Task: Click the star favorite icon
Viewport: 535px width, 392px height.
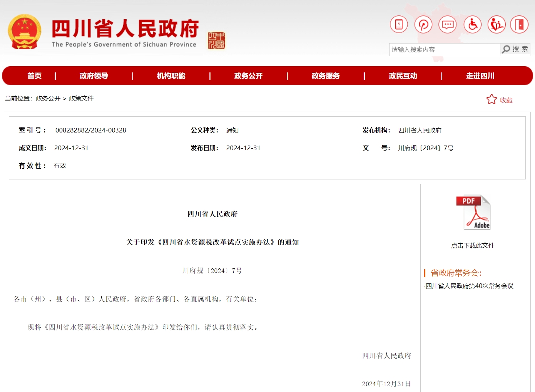Action: [x=492, y=100]
